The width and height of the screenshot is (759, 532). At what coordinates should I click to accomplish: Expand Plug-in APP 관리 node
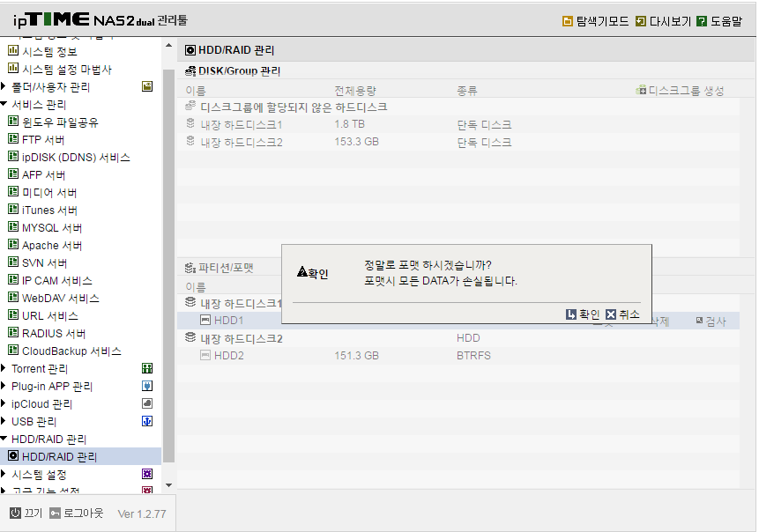click(4, 386)
